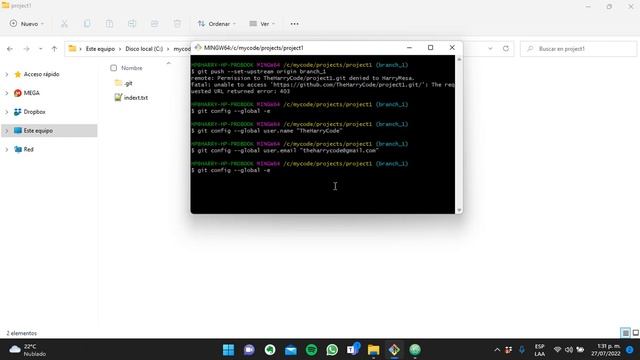Show hidden system tray icons chevron

(497, 350)
